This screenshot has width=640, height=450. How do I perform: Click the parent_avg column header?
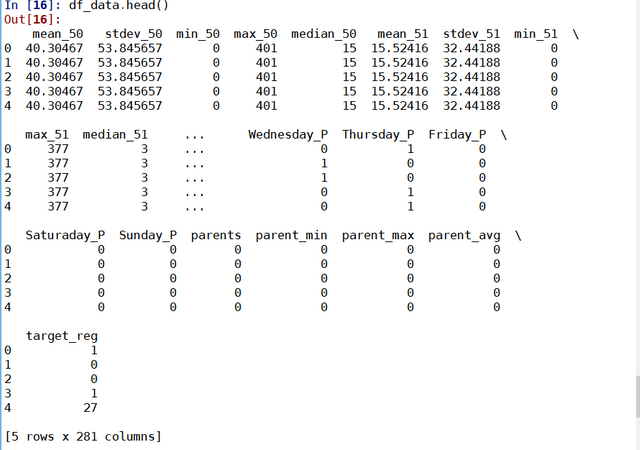pos(464,235)
